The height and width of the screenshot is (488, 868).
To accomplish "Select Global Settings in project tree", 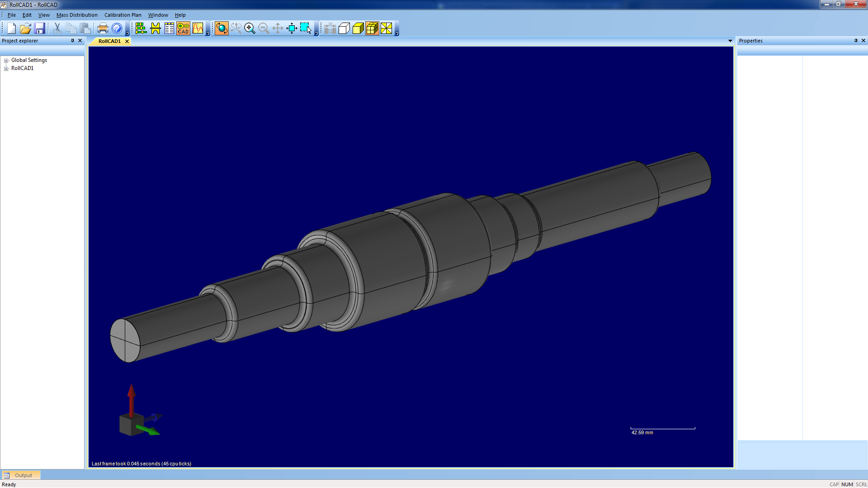I will click(x=29, y=60).
